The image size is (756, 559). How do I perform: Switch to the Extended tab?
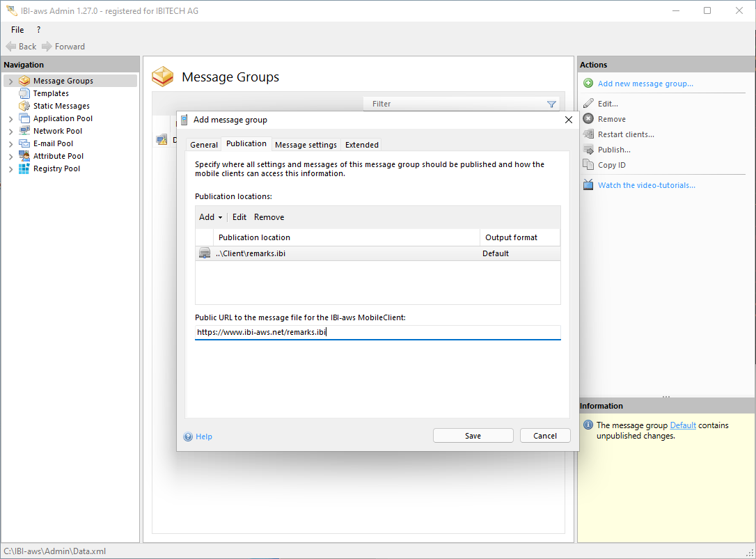tap(362, 145)
